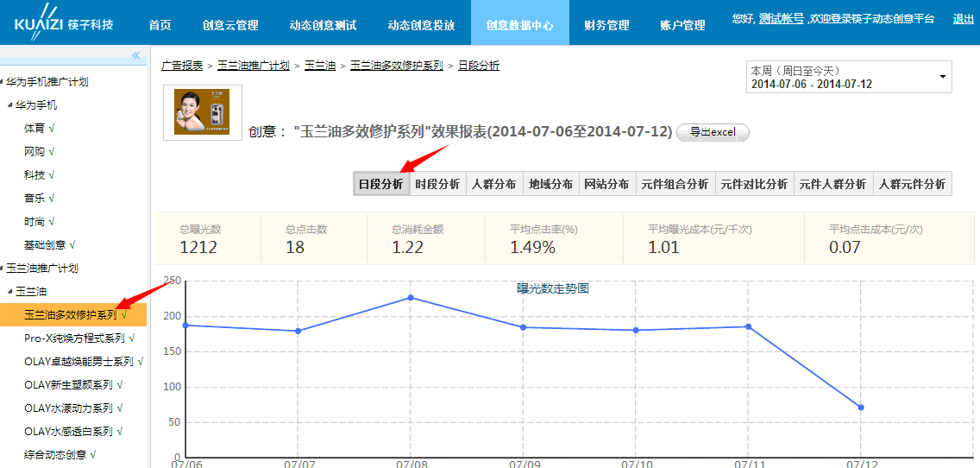980x468 pixels.
Task: Click the 平均曝光成本 value 1.01
Action: (663, 247)
